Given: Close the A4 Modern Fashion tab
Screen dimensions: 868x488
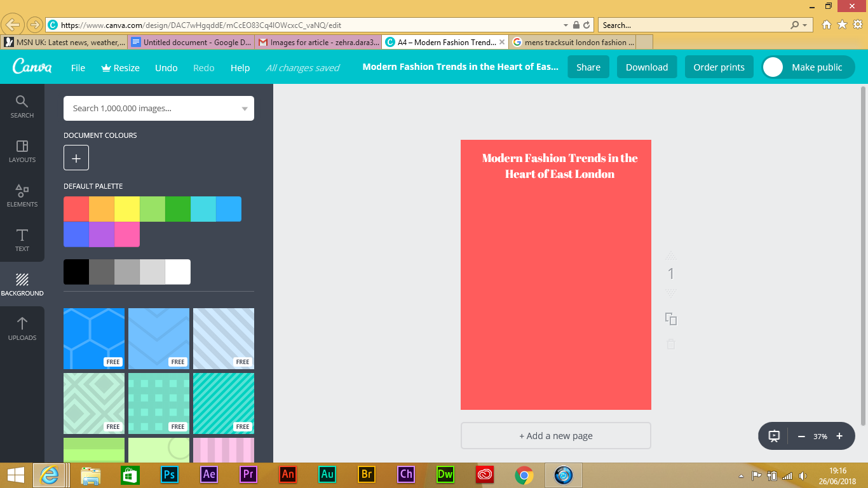Looking at the screenshot, I should 502,43.
